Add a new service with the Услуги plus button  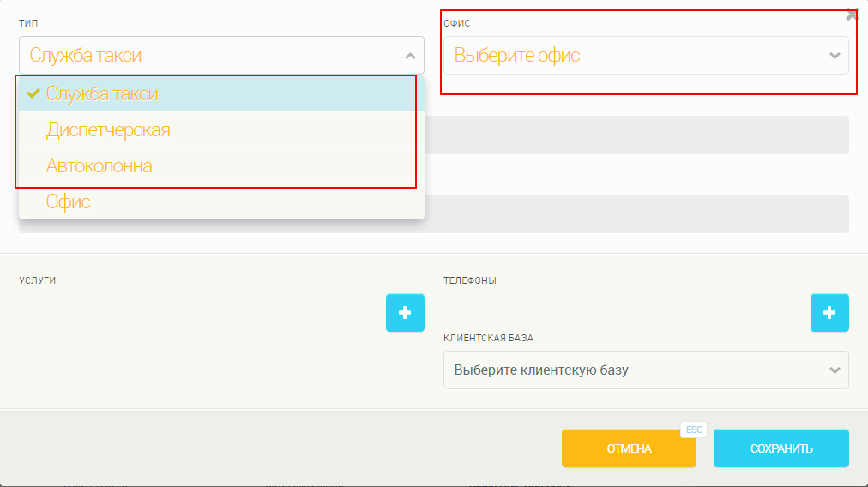point(405,313)
